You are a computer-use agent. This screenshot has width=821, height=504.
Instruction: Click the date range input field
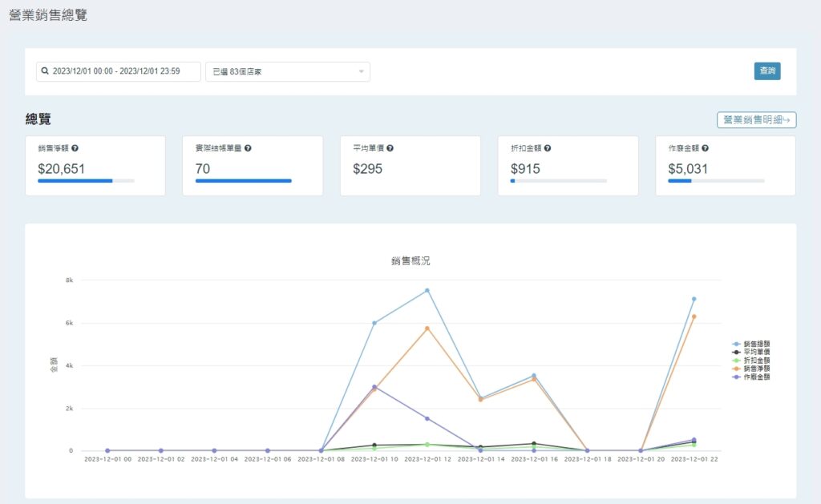[x=120, y=71]
